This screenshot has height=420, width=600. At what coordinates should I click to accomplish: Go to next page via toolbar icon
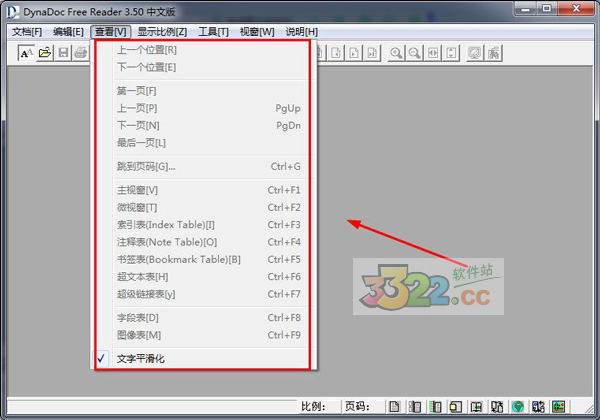pyautogui.click(x=354, y=53)
